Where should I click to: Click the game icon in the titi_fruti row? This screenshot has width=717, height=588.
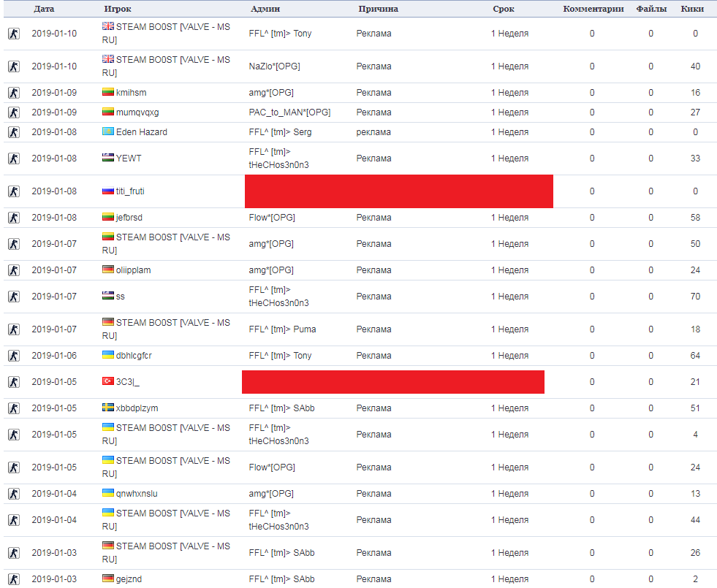pyautogui.click(x=14, y=191)
